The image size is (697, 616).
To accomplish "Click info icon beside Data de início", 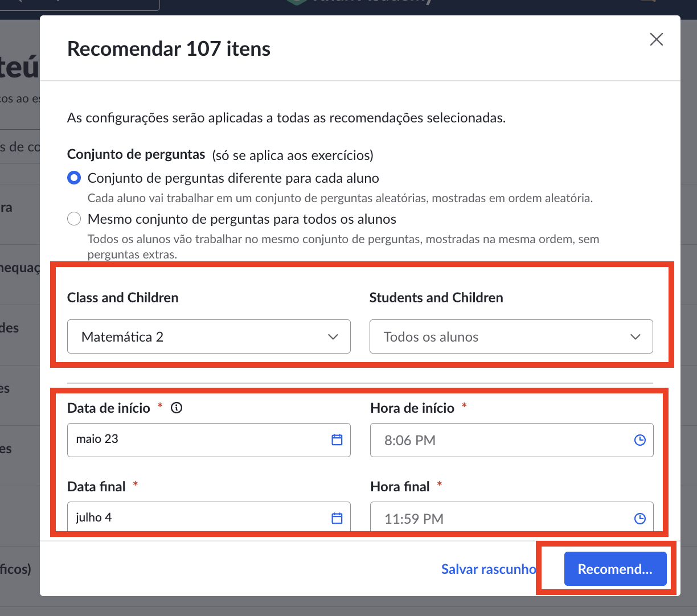I will coord(177,408).
